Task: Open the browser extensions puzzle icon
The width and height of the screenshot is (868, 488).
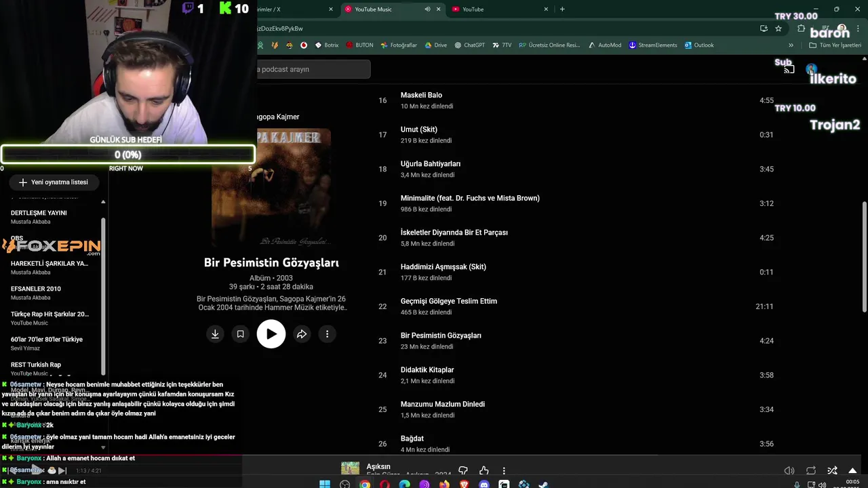Action: [x=801, y=28]
